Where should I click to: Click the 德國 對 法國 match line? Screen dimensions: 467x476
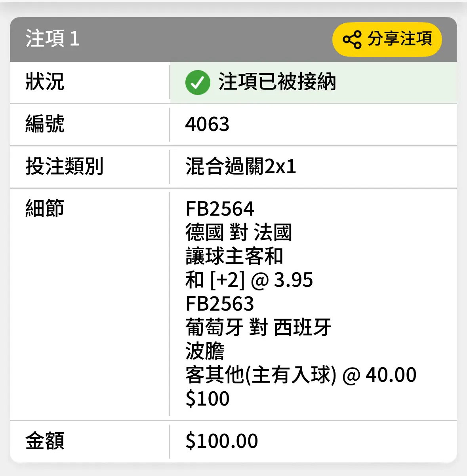pos(238,233)
